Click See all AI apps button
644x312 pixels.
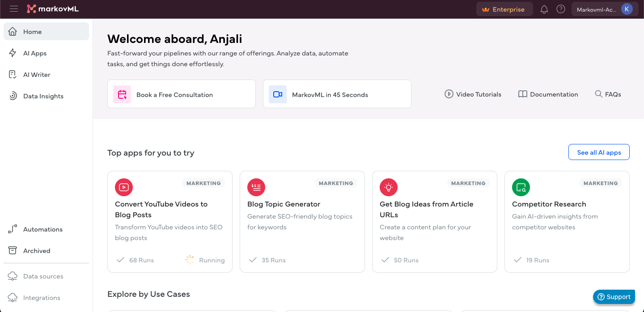[599, 152]
